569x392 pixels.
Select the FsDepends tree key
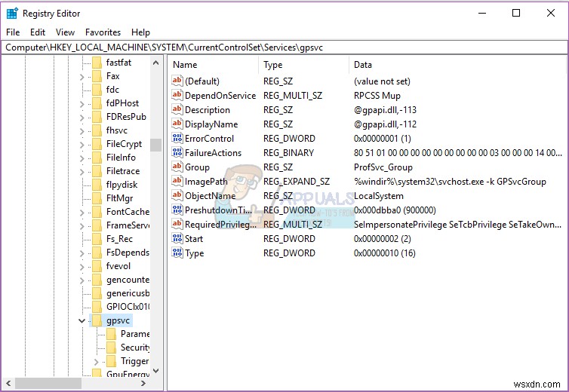128,253
